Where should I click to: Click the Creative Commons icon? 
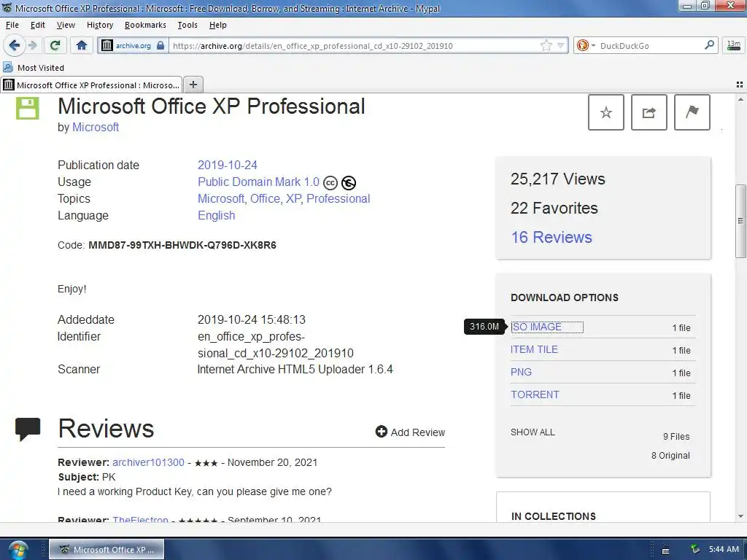click(x=330, y=183)
